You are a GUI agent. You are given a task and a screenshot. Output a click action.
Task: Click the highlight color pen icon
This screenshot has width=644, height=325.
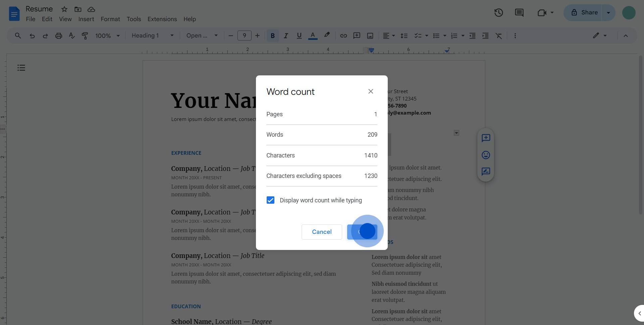pos(327,36)
